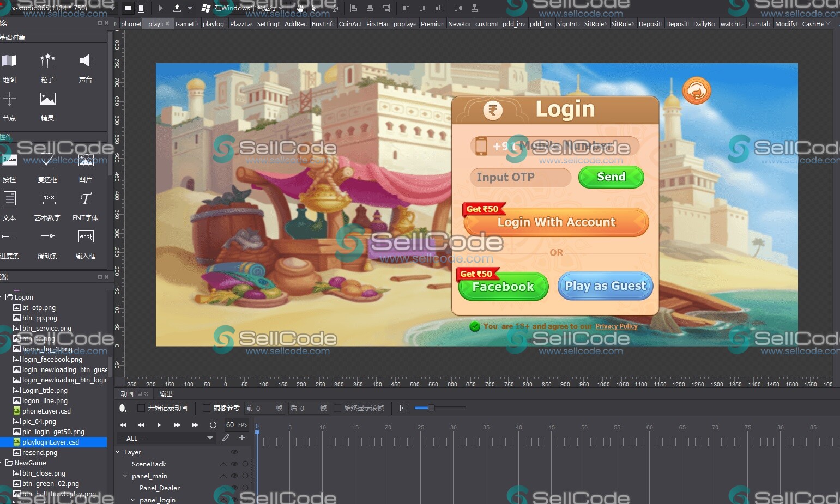Open the 输出 output tab
This screenshot has width=840, height=504.
(166, 393)
